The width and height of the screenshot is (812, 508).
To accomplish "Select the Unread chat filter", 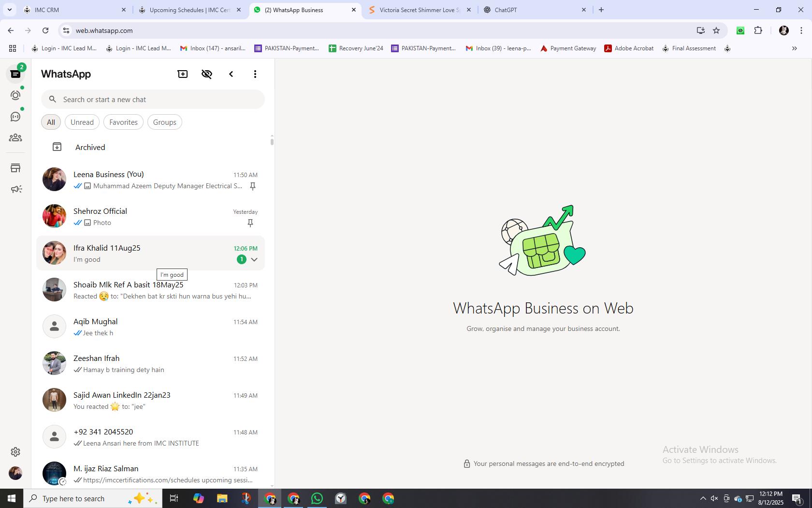I will tap(82, 122).
